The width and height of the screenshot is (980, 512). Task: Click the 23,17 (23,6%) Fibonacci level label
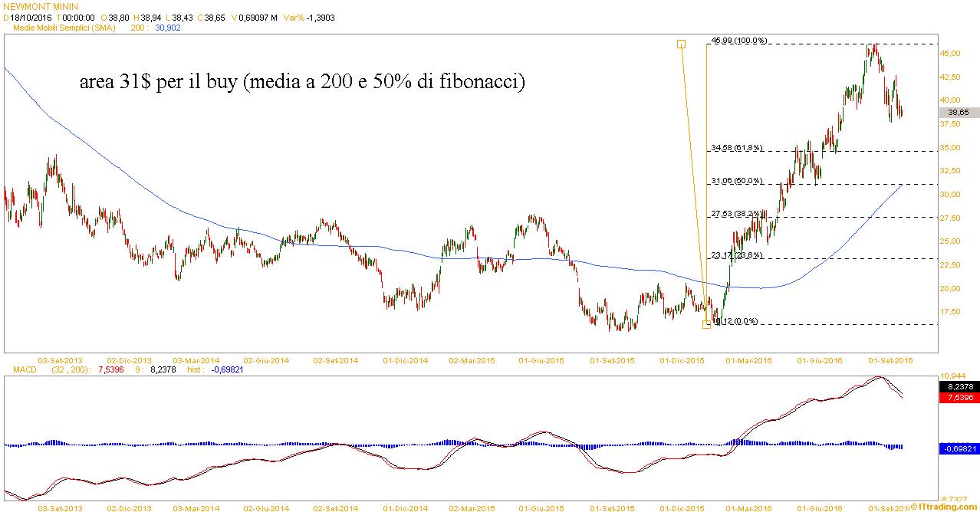pos(736,254)
